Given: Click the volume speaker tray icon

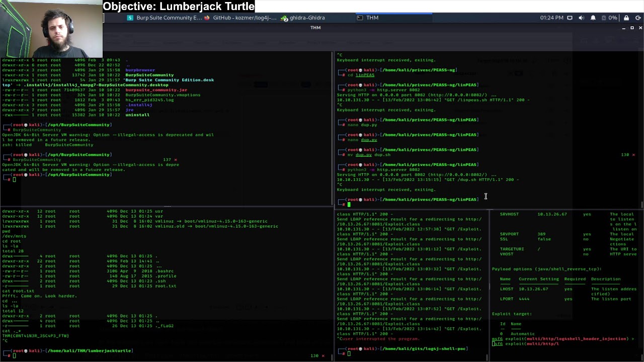Looking at the screenshot, I should [x=581, y=18].
